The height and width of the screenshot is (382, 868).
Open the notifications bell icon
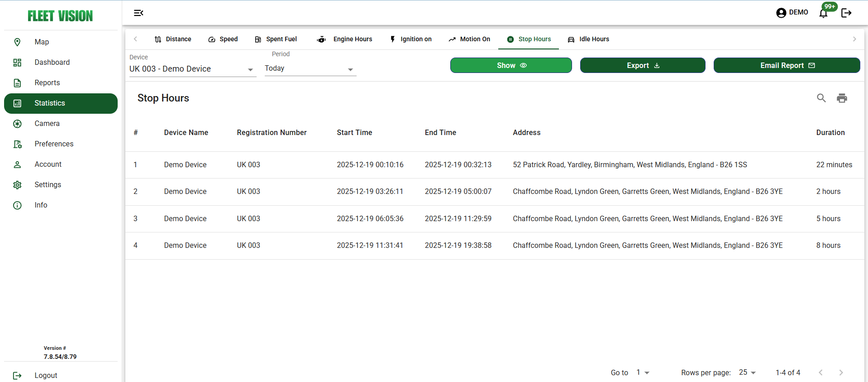click(x=824, y=13)
